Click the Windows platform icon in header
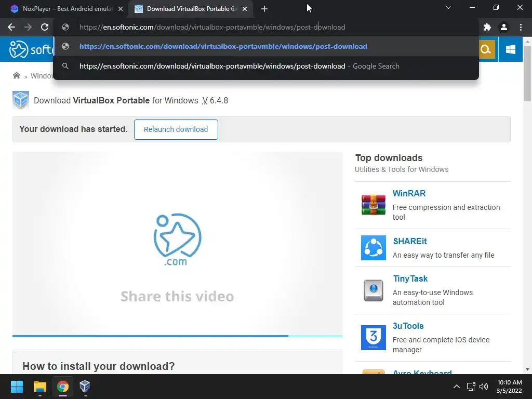Image resolution: width=532 pixels, height=399 pixels. point(510,49)
